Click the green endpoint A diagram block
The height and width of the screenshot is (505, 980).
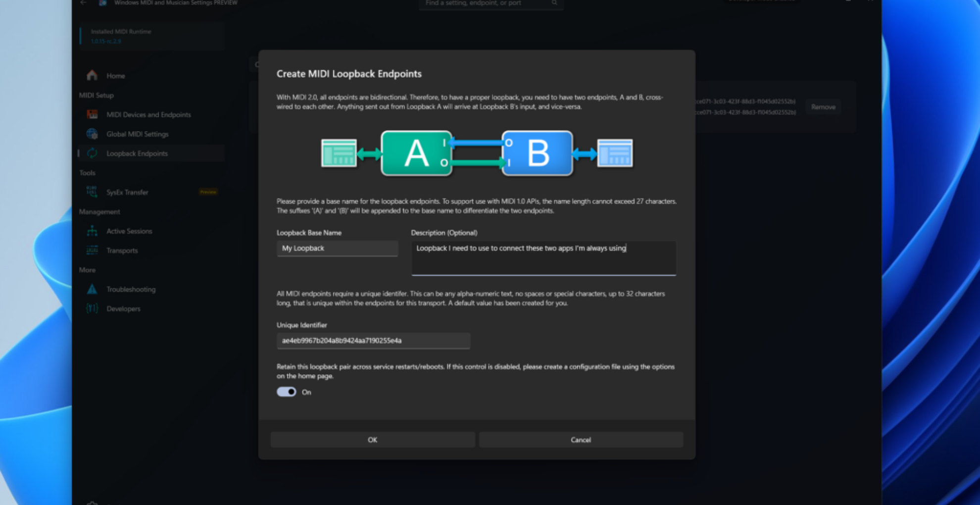(x=416, y=153)
